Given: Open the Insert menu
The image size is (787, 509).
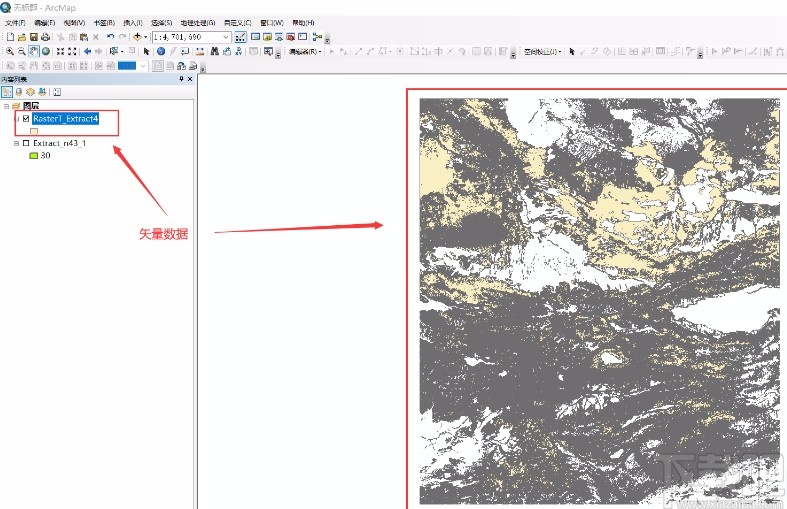Looking at the screenshot, I should tap(133, 23).
